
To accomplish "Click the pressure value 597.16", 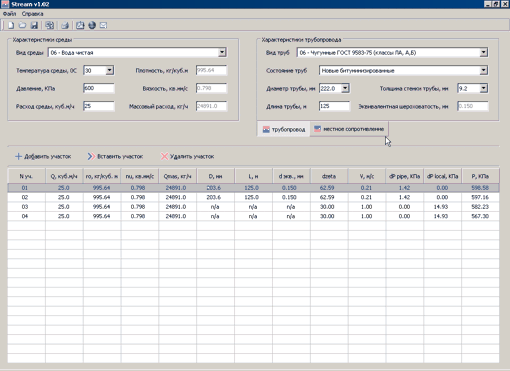I will tap(480, 197).
